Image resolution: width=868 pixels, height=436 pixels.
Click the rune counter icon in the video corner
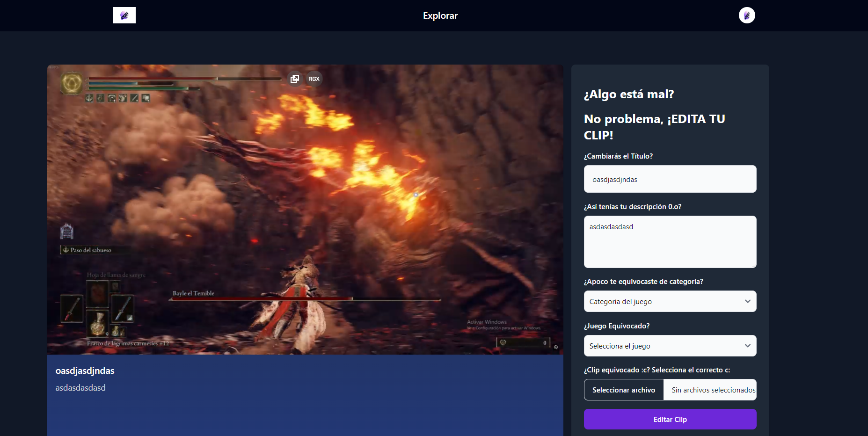[x=503, y=342]
